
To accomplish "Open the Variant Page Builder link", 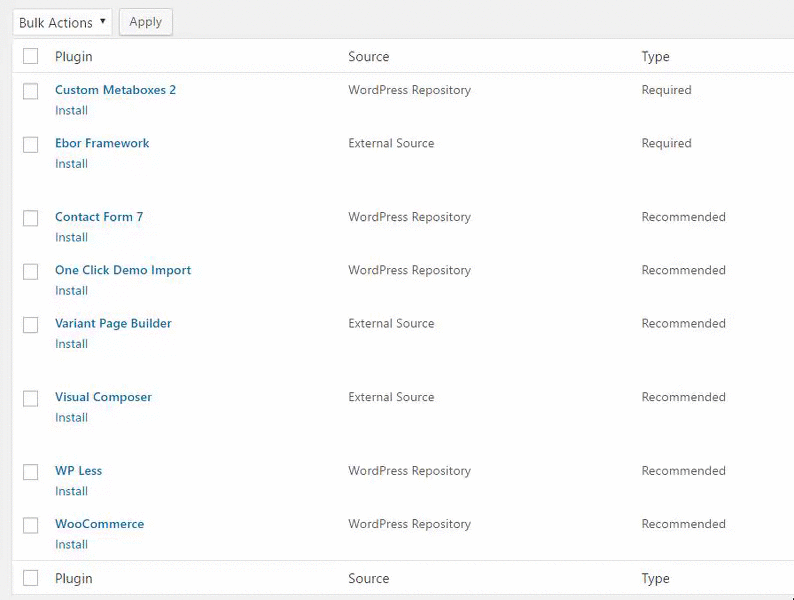I will point(113,324).
